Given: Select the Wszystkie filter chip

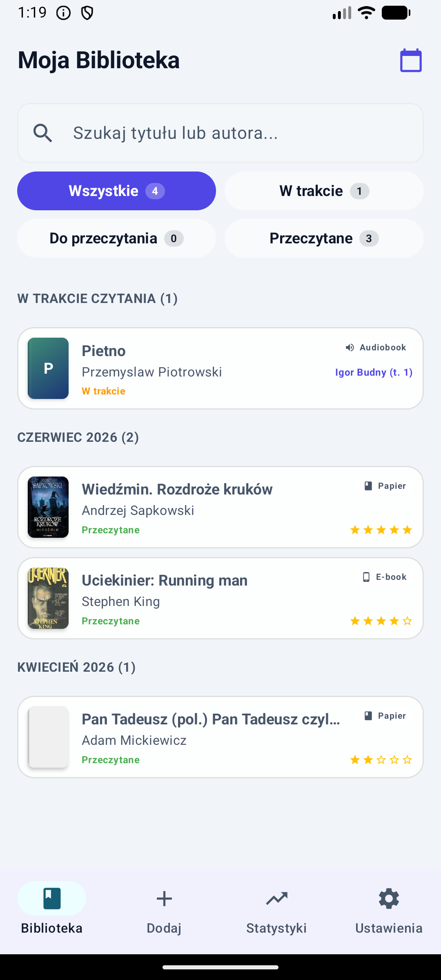Looking at the screenshot, I should pos(116,191).
